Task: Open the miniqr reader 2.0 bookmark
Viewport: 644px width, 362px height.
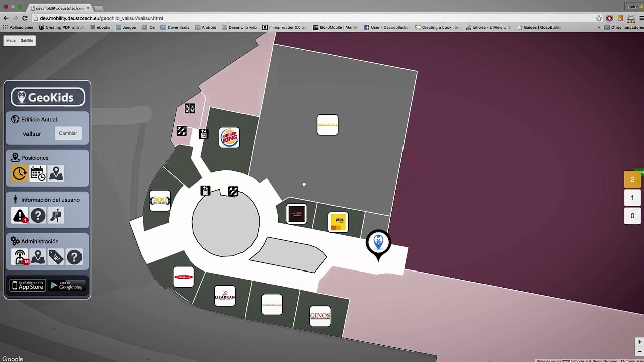Action: tap(285, 27)
